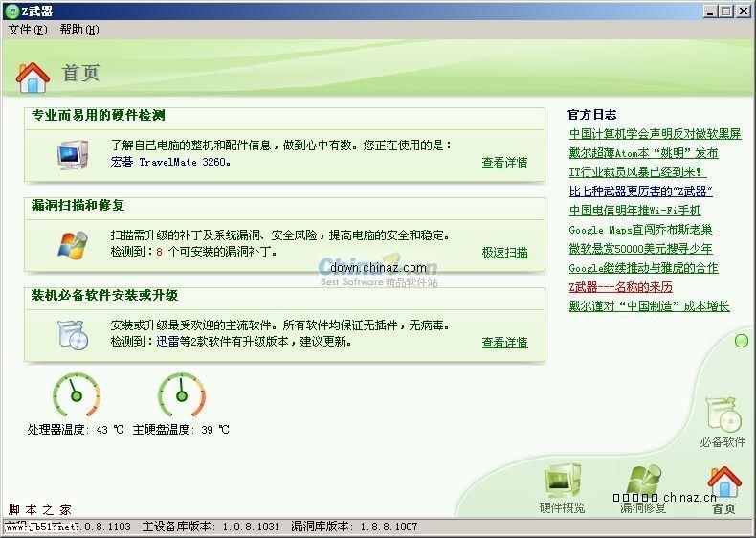756x538 pixels.
Task: Maximize the Z武器 window
Action: (725, 11)
